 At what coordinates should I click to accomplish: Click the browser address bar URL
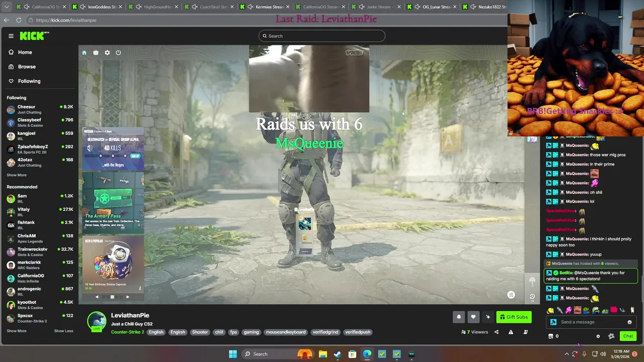pos(66,20)
